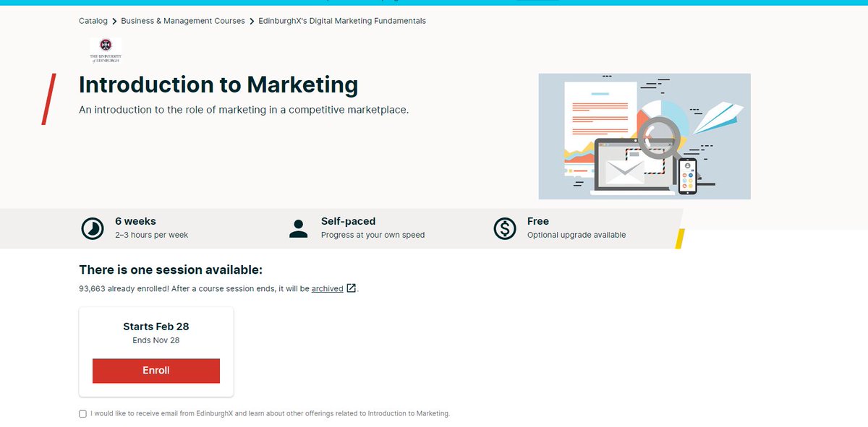Open the archived link
This screenshot has height=427, width=868.
327,288
